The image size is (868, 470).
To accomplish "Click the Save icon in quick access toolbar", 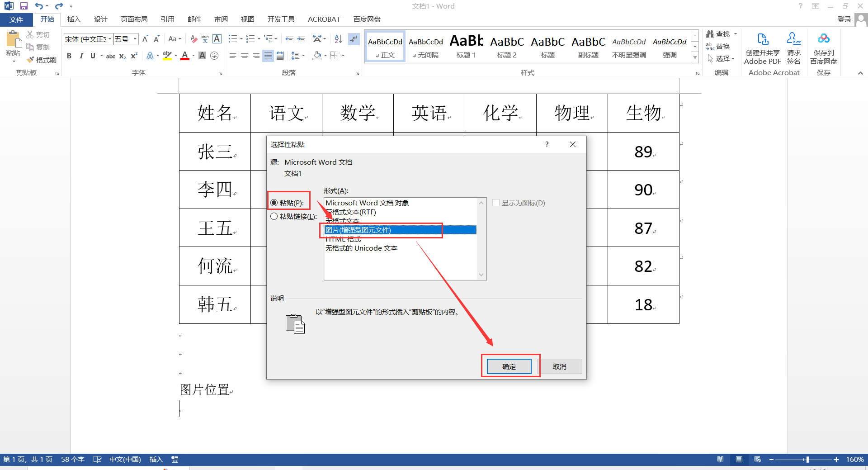I will coord(24,6).
